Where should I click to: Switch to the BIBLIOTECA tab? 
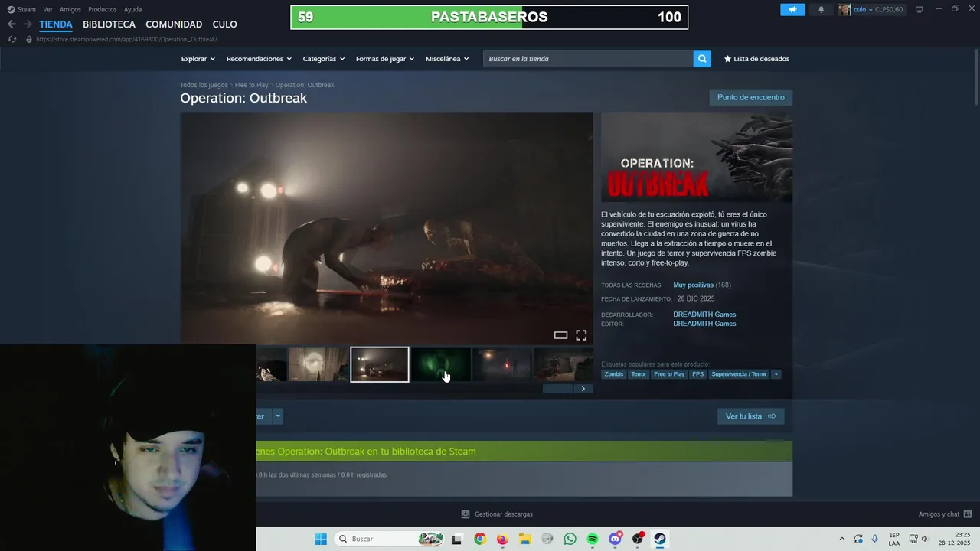coord(109,24)
